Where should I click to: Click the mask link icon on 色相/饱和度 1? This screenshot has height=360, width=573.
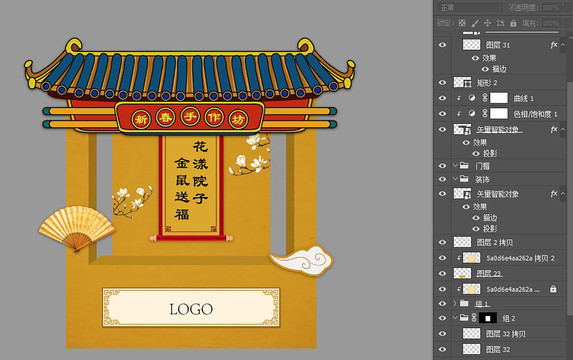coord(485,114)
